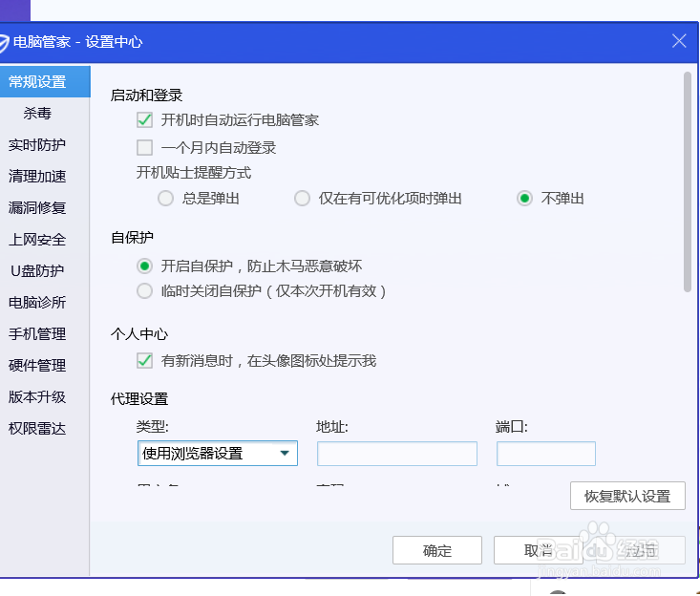Click the 取消 button
Viewport: 700px width, 596px height.
pos(538,550)
